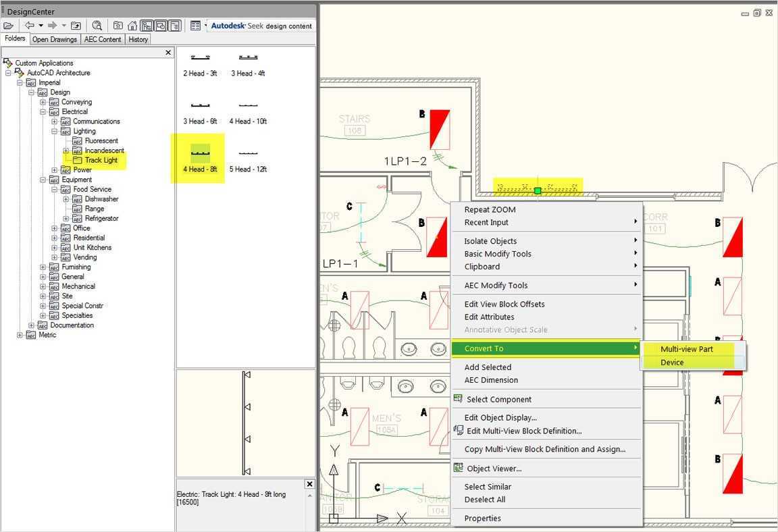Image resolution: width=778 pixels, height=532 pixels.
Task: Open Autodesk Seek design content link
Action: (261, 26)
